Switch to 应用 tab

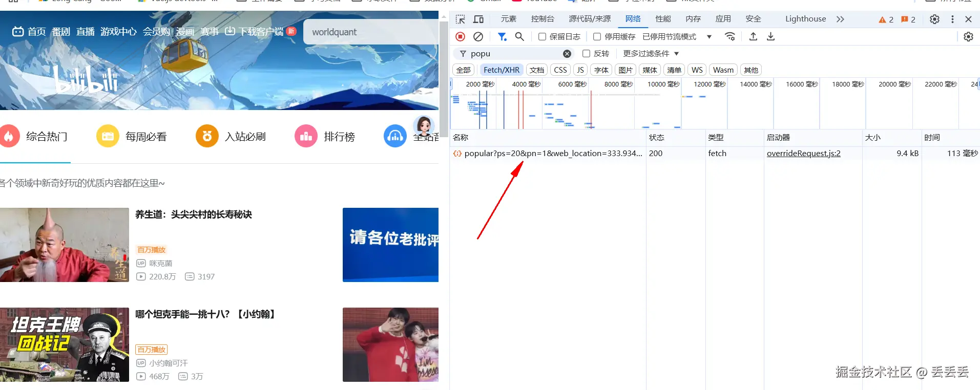point(723,19)
